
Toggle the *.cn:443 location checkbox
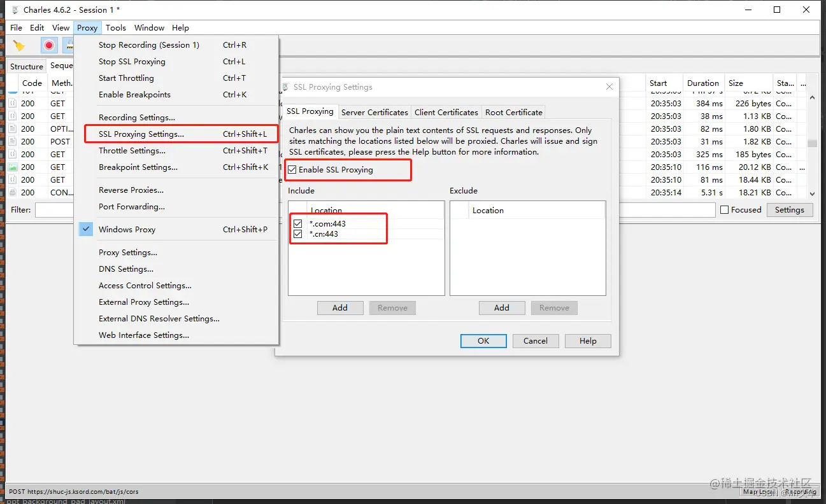click(298, 234)
